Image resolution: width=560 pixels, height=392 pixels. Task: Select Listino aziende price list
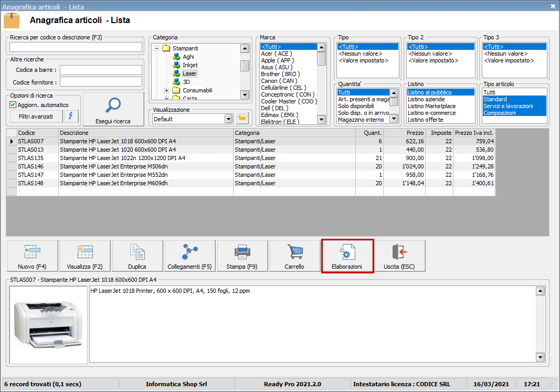click(x=441, y=99)
